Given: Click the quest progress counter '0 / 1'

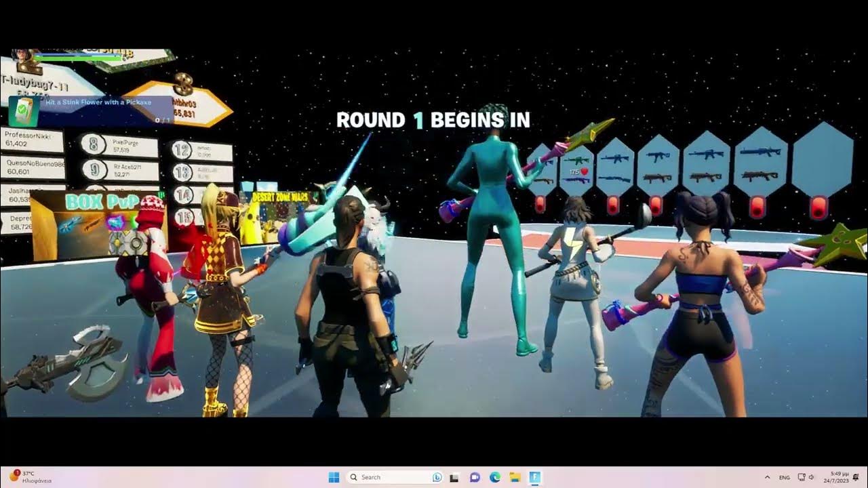Looking at the screenshot, I should 161,120.
